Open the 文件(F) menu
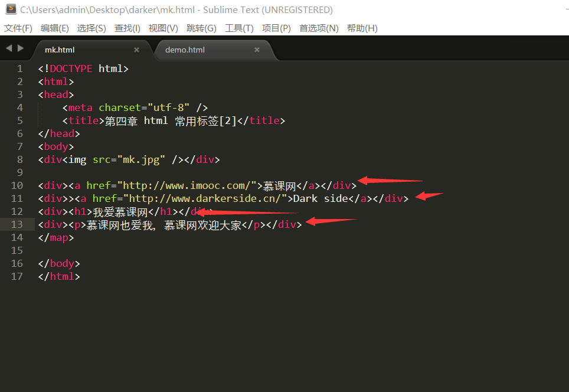The width and height of the screenshot is (569, 392). pos(18,28)
